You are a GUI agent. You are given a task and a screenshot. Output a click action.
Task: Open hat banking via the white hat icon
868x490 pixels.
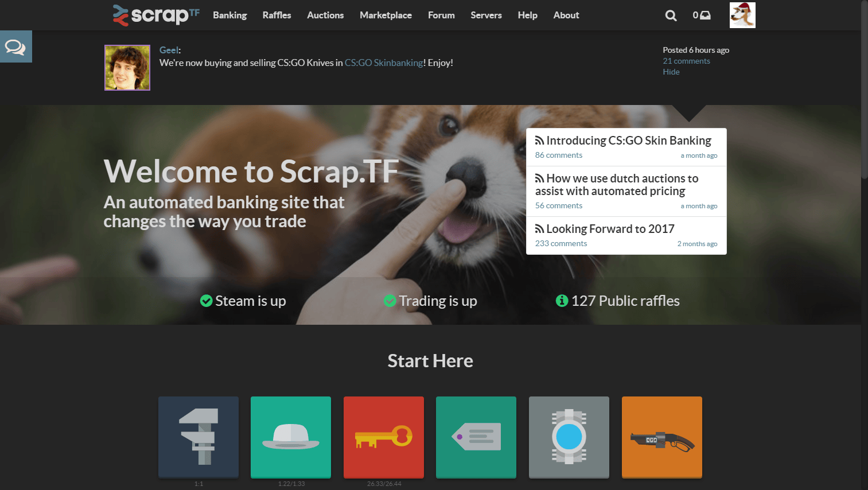[290, 437]
